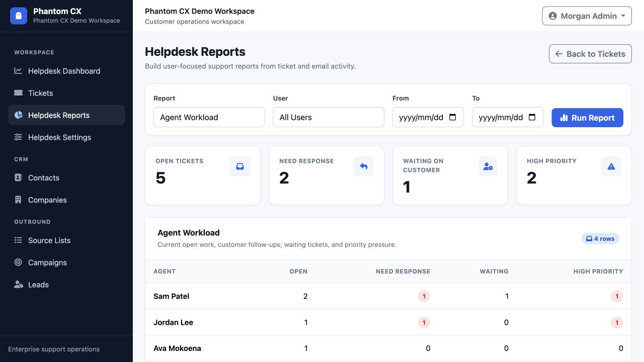
Task: Click the High Priority summary card
Action: point(574,175)
